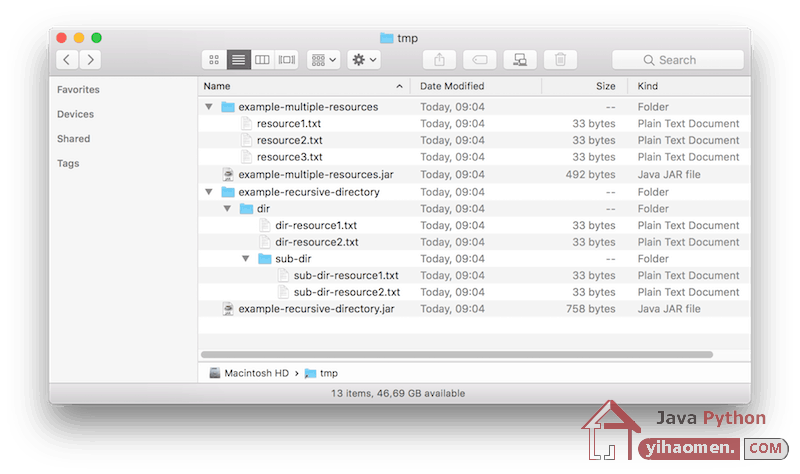Select the dir-resource1.txt file name
The image size is (800, 474).
click(x=316, y=226)
